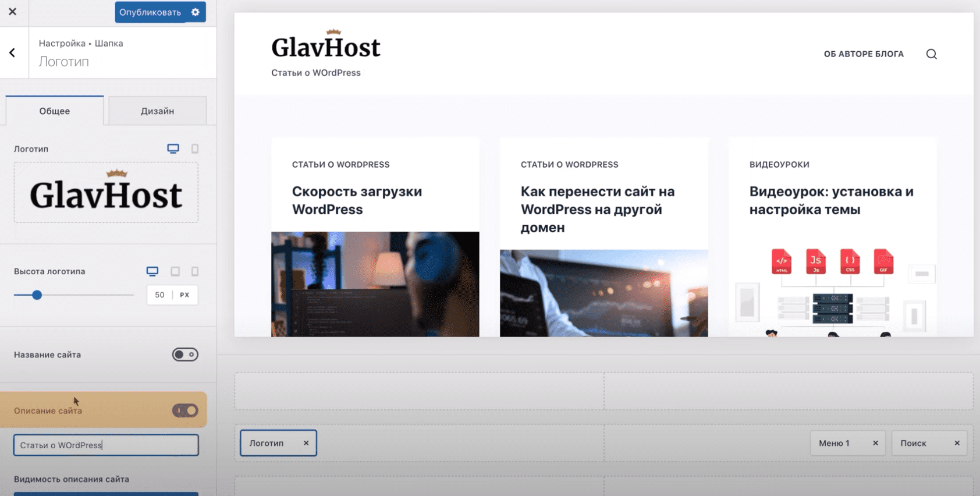Remove the Меню 1 element from builder
The width and height of the screenshot is (980, 496).
tap(875, 443)
